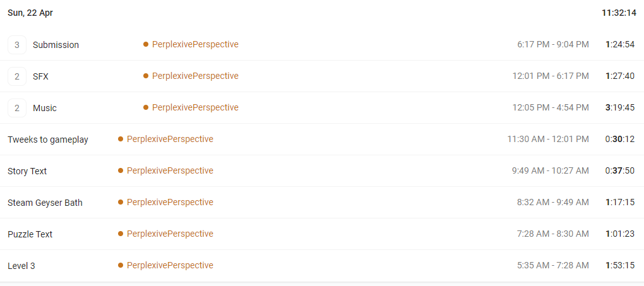Click the 0:30:12 duration value
644x286 pixels.
620,140
